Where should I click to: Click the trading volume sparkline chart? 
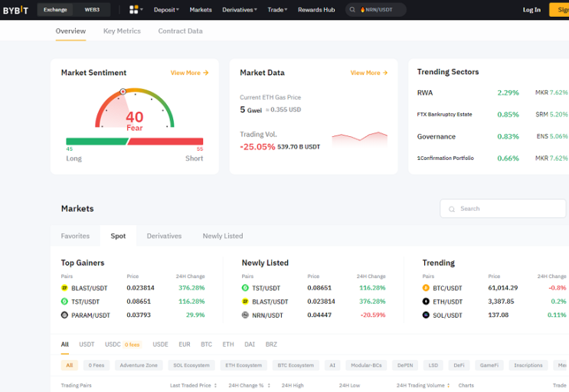click(x=360, y=139)
